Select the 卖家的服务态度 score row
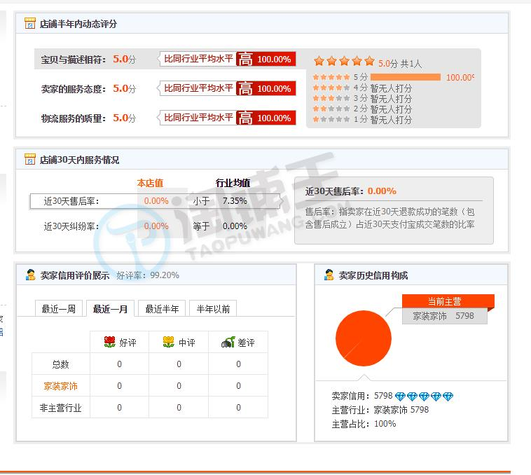Image resolution: width=531 pixels, height=475 pixels. (x=166, y=88)
